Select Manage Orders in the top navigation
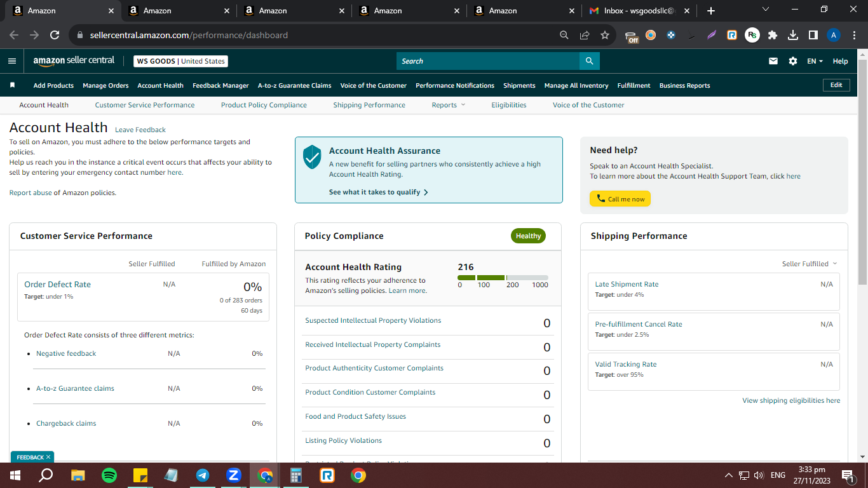This screenshot has width=868, height=488. click(105, 85)
